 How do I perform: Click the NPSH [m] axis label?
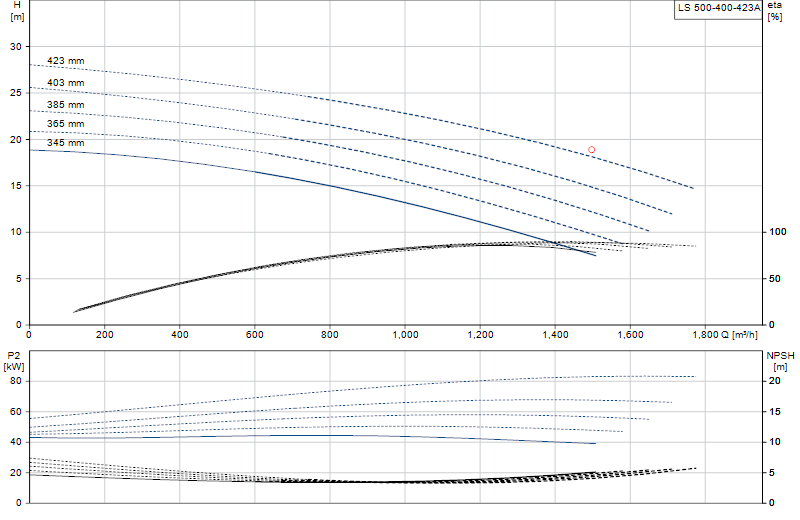pos(780,361)
